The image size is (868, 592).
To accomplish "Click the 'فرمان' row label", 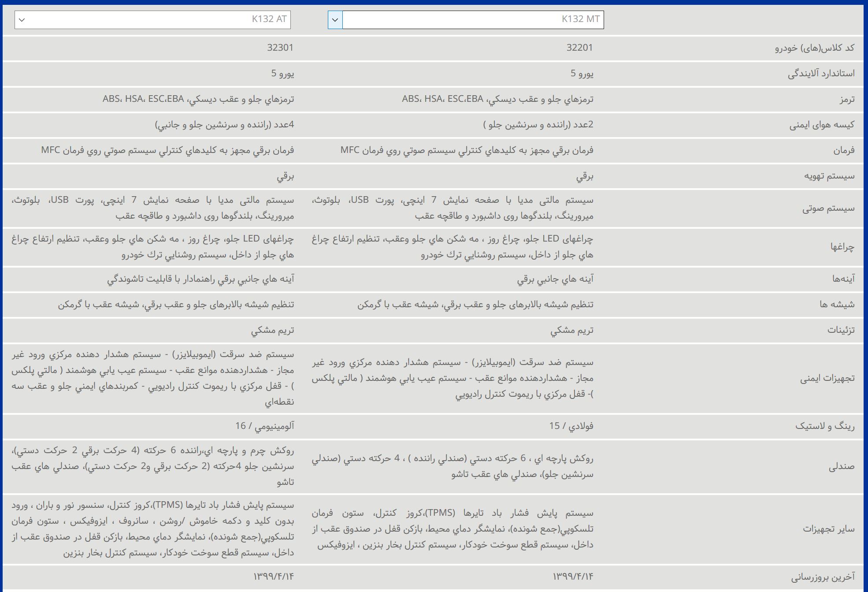I will tap(843, 150).
